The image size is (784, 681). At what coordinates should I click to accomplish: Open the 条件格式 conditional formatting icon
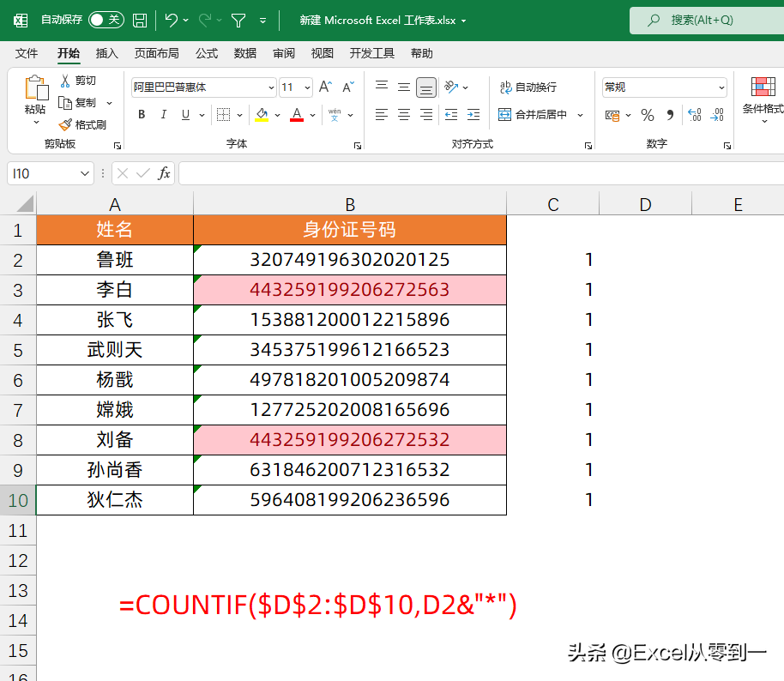[x=763, y=87]
